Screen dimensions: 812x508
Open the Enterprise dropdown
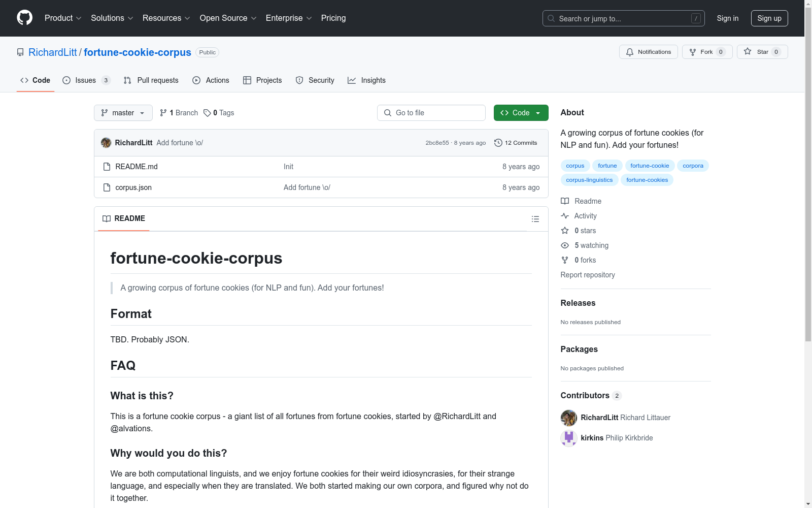pos(289,18)
